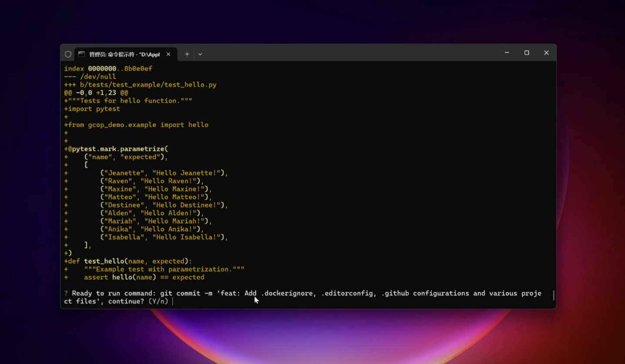This screenshot has width=625, height=364.
Task: Click the minimize icon on the terminal window
Action: (x=507, y=52)
